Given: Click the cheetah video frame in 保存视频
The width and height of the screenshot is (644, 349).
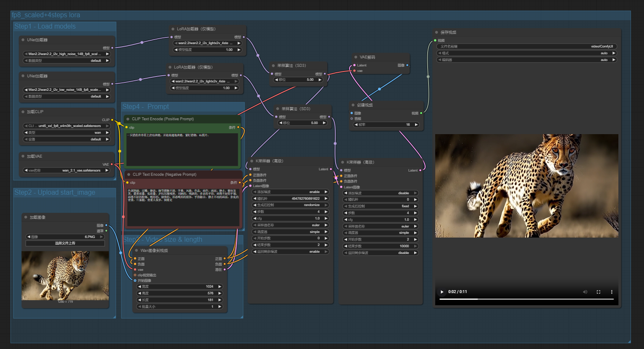Looking at the screenshot, I should point(527,186).
